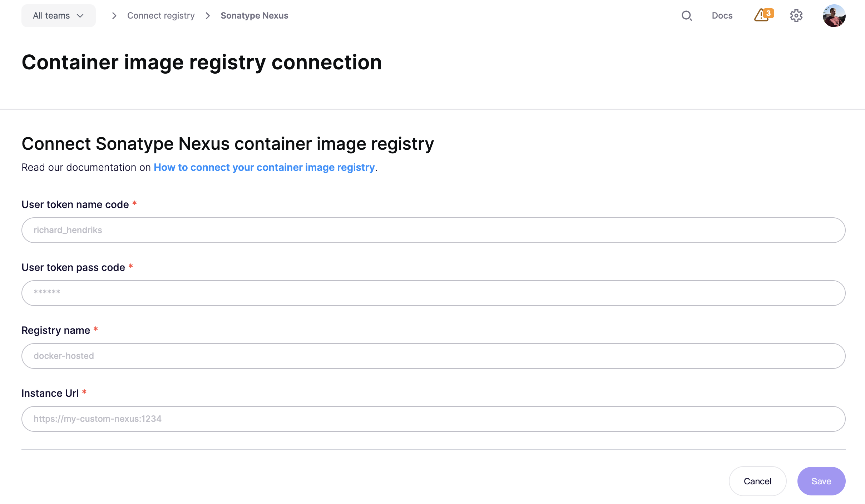Viewport: 865px width, 504px height.
Task: Focus the Registry name input field
Action: 433,356
